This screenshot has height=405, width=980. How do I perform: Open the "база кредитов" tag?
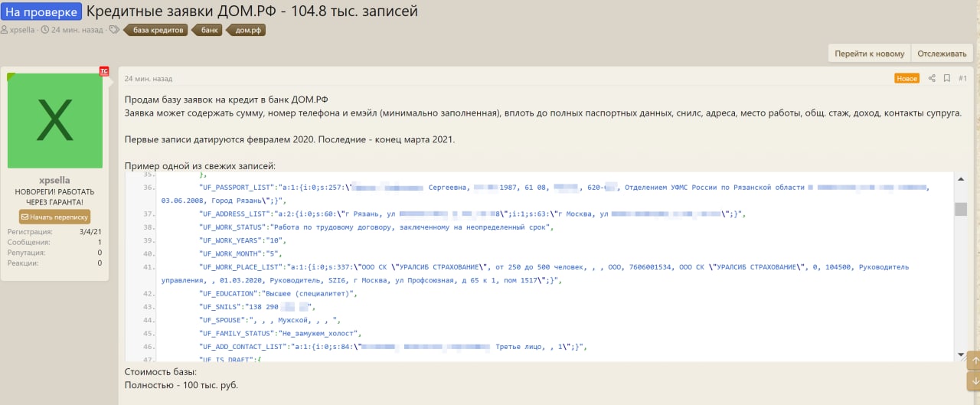tap(157, 30)
